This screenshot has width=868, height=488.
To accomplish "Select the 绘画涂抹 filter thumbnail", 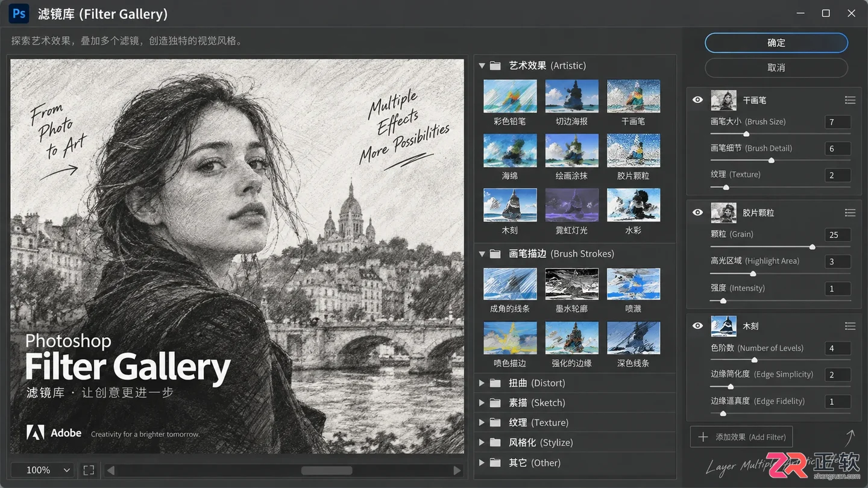I will pyautogui.click(x=571, y=151).
